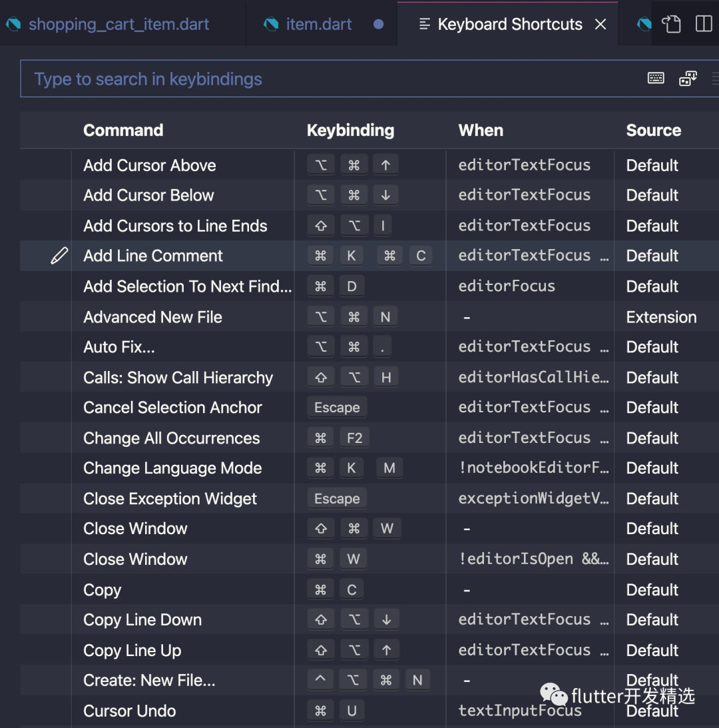Enable sorting keybindings by precedence
719x728 pixels.
pyautogui.click(x=688, y=78)
